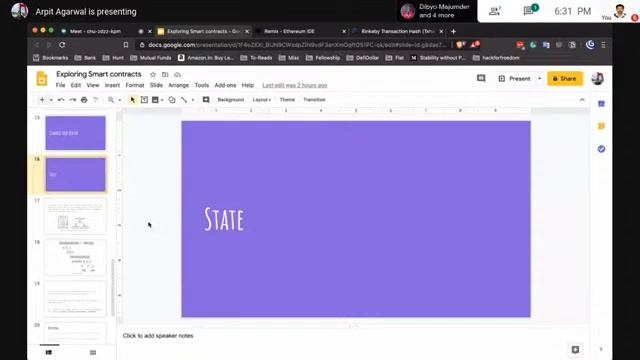This screenshot has width=640, height=360.
Task: Open the Insert menu
Action: [x=112, y=85]
